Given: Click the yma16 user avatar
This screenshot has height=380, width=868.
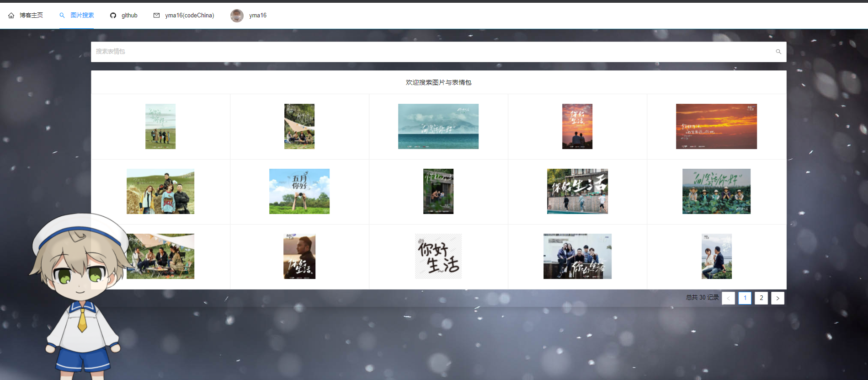Looking at the screenshot, I should point(237,16).
